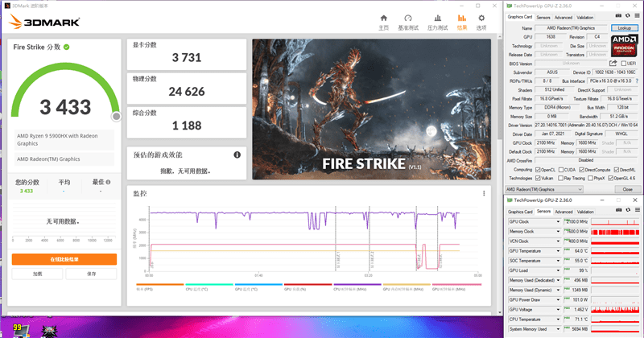The height and width of the screenshot is (338, 644).
Task: Toggle the Ray Tracing checkbox
Action: pyautogui.click(x=560, y=178)
